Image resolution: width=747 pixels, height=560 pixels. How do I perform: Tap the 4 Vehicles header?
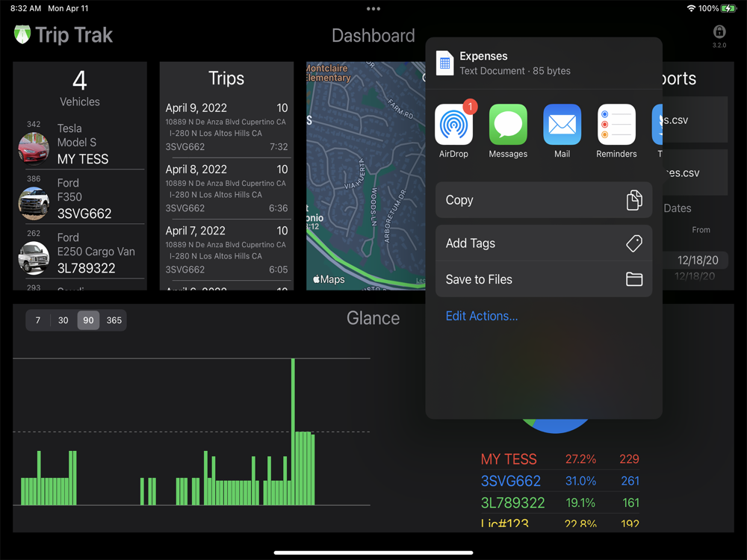tap(80, 88)
